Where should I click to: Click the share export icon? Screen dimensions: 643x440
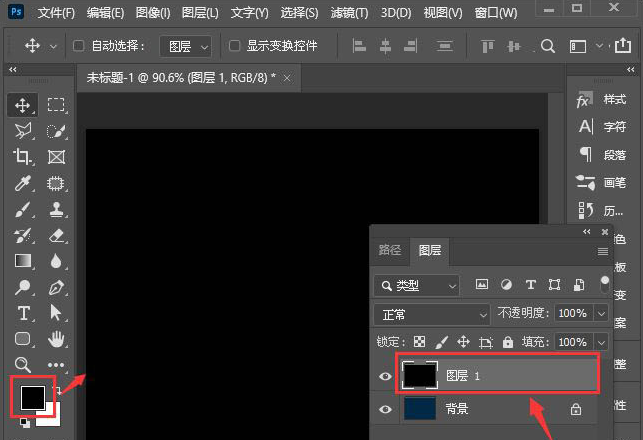point(622,45)
